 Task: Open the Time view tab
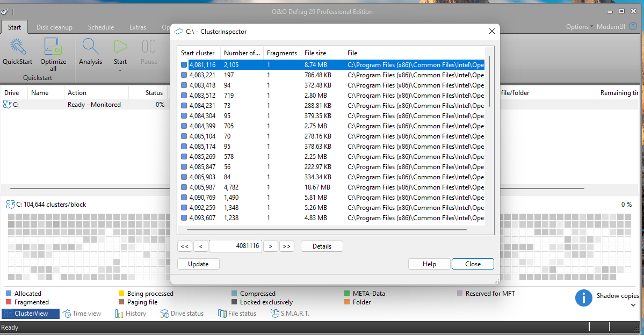(x=82, y=314)
